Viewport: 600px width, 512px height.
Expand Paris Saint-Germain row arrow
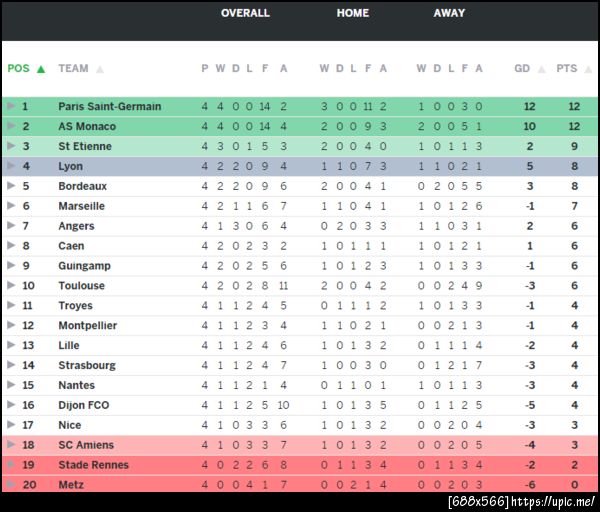coord(11,106)
